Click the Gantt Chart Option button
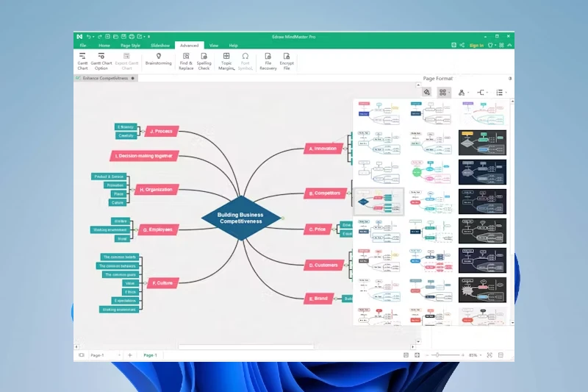The height and width of the screenshot is (392, 588). tap(101, 60)
